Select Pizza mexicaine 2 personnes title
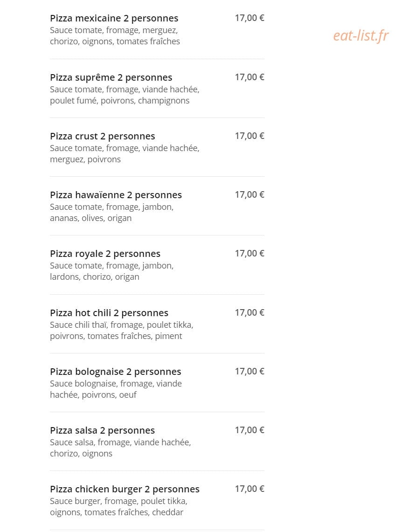 coord(114,18)
